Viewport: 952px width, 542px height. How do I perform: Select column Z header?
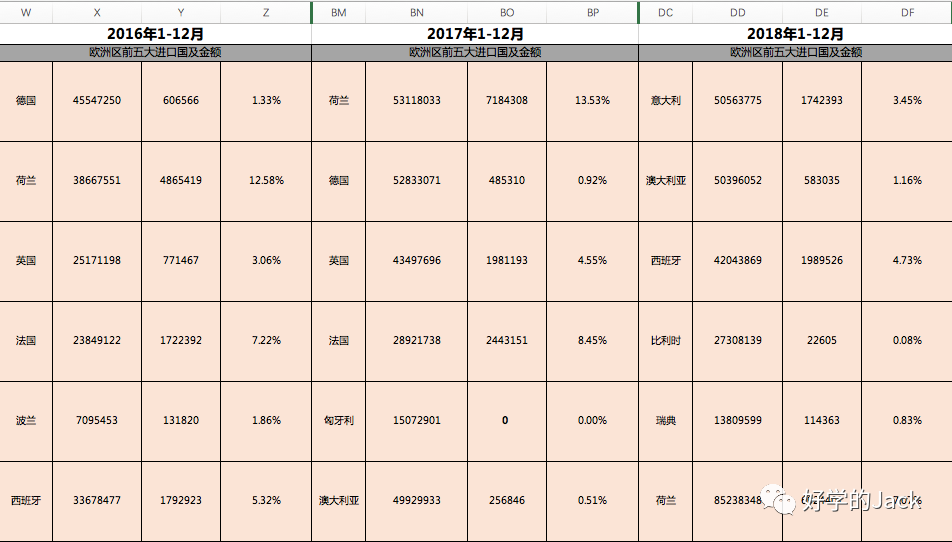[266, 12]
